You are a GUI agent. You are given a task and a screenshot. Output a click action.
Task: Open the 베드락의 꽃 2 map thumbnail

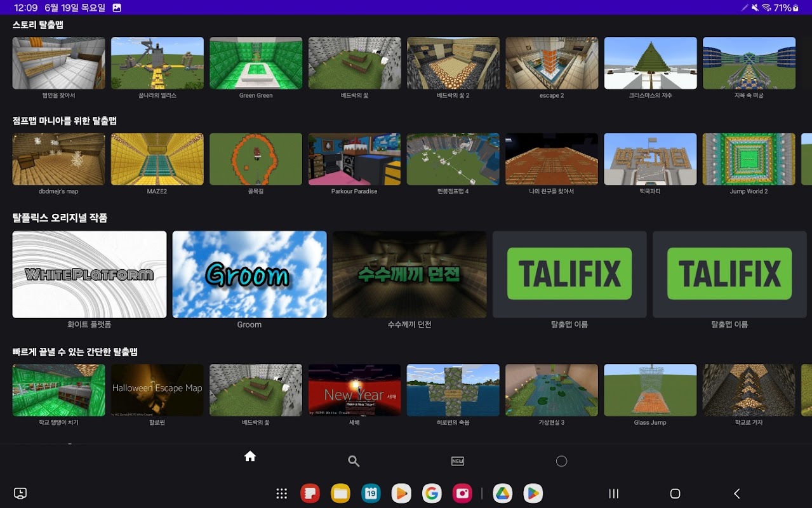click(453, 63)
